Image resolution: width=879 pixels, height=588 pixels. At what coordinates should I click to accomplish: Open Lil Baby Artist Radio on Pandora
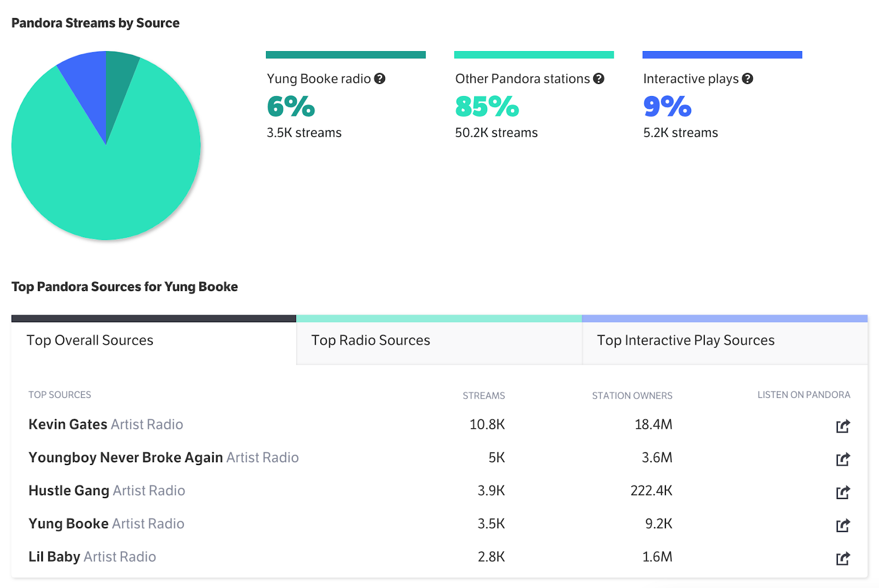click(x=843, y=558)
